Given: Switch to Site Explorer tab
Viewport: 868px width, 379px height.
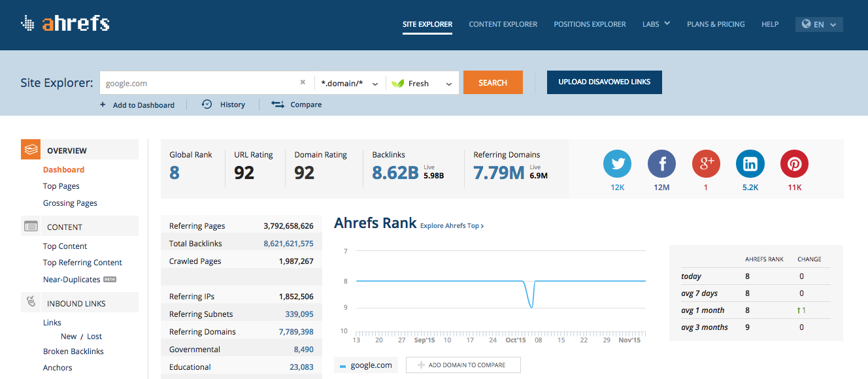Looking at the screenshot, I should coord(427,24).
